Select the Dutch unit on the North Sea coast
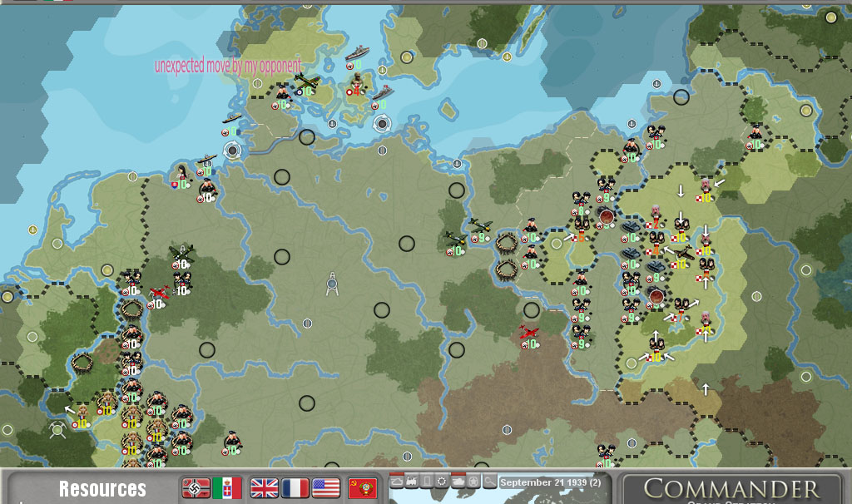The image size is (852, 504). pyautogui.click(x=181, y=176)
